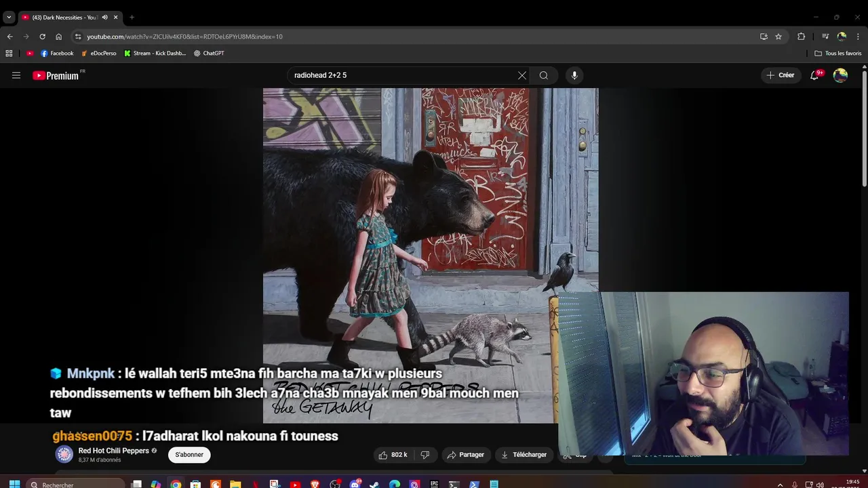868x488 pixels.
Task: Expand the tab search dropdown arrow
Action: pyautogui.click(x=9, y=17)
